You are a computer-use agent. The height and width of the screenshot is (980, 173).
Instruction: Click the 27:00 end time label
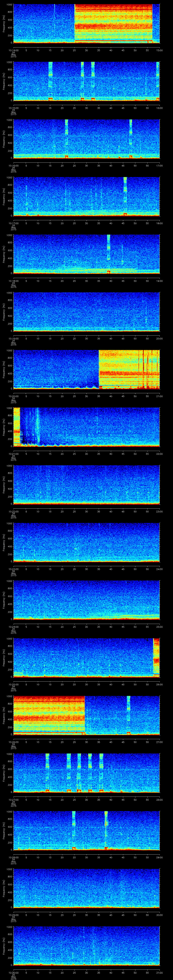tap(159, 742)
